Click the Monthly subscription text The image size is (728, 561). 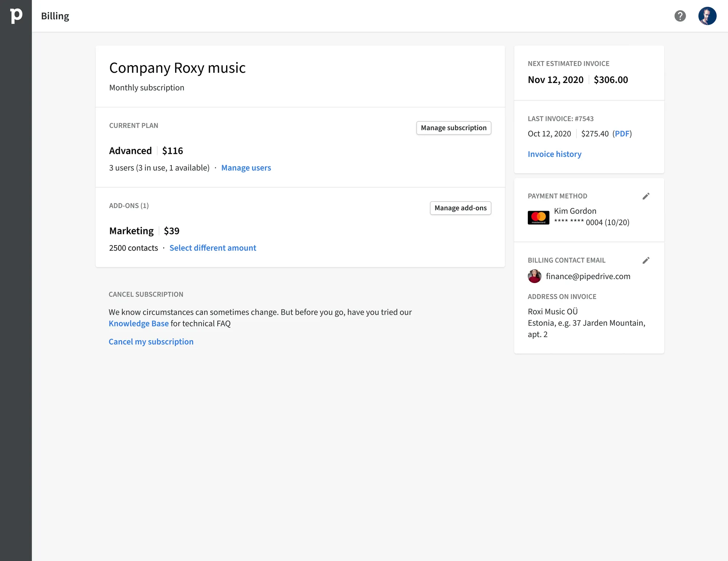point(147,88)
